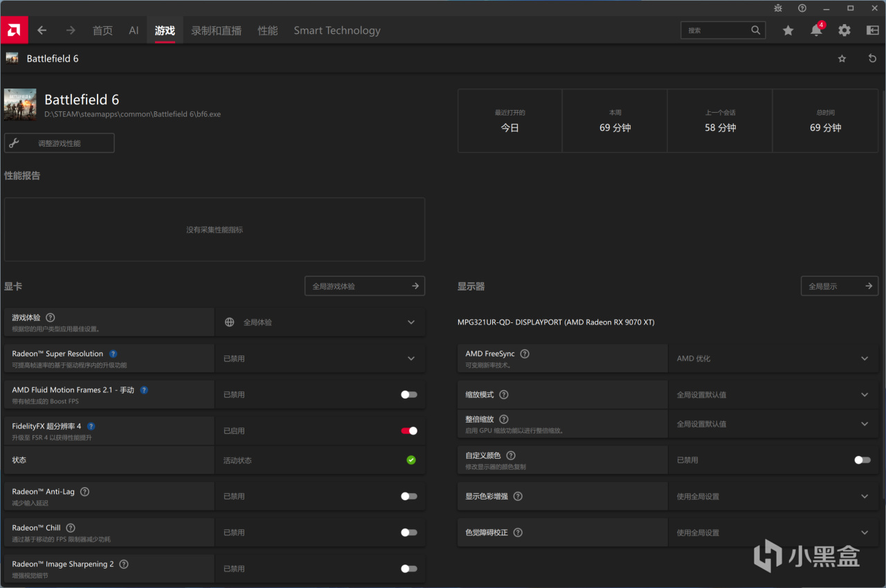The image size is (886, 588).
Task: Switch to AI tab
Action: pyautogui.click(x=134, y=30)
